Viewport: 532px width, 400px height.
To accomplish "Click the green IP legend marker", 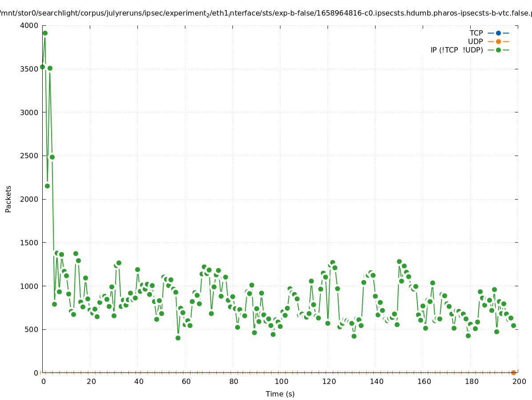I will click(498, 50).
